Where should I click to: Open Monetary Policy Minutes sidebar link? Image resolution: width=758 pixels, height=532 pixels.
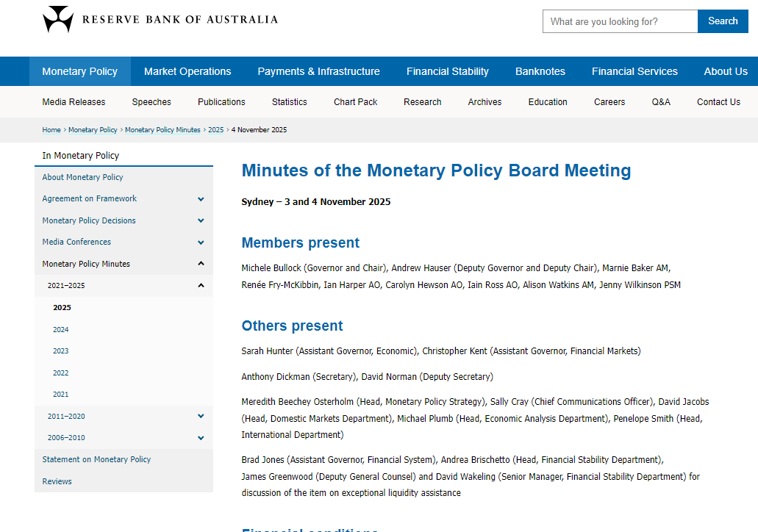[86, 264]
